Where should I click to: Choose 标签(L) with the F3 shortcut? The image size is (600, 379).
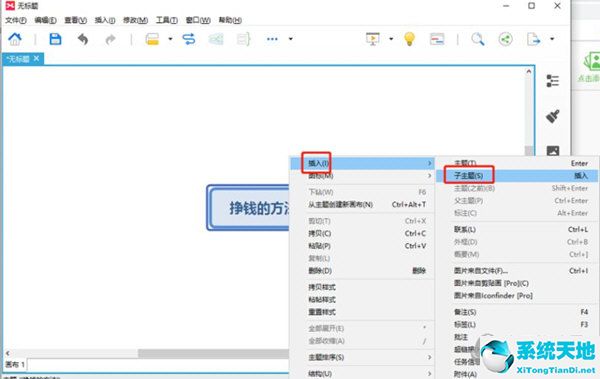[x=517, y=324]
